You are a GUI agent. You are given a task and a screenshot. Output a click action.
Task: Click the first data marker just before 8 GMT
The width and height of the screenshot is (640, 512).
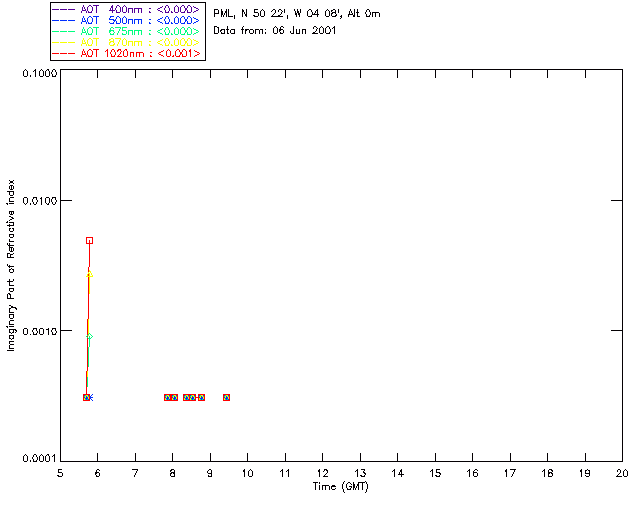tap(167, 397)
